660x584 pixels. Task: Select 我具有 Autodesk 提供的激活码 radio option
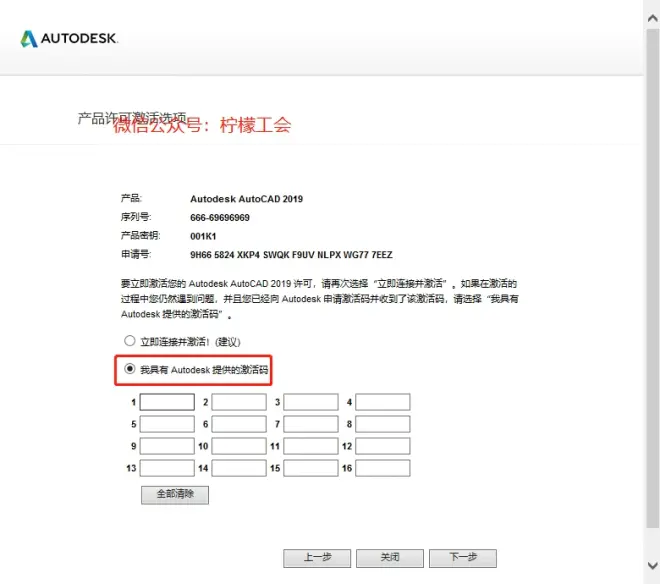[130, 369]
